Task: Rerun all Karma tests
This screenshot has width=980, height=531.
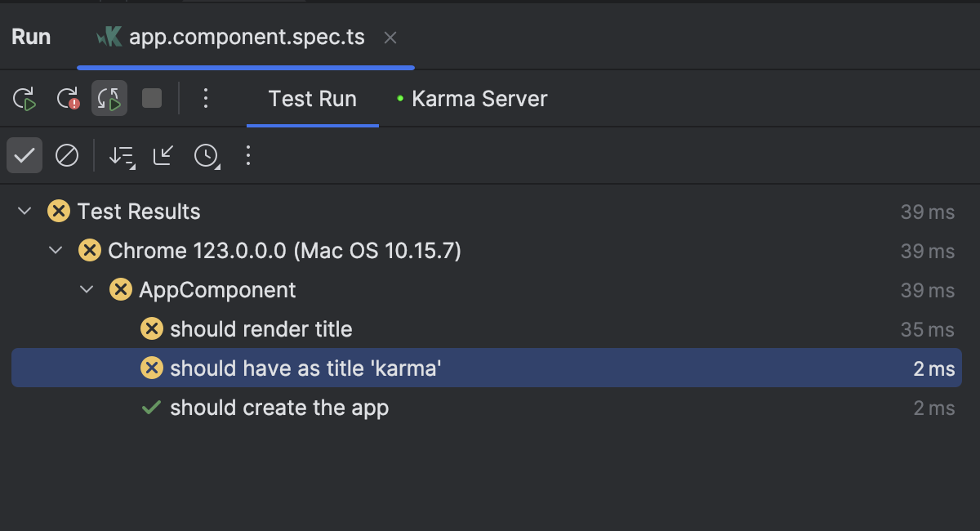Action: [24, 98]
